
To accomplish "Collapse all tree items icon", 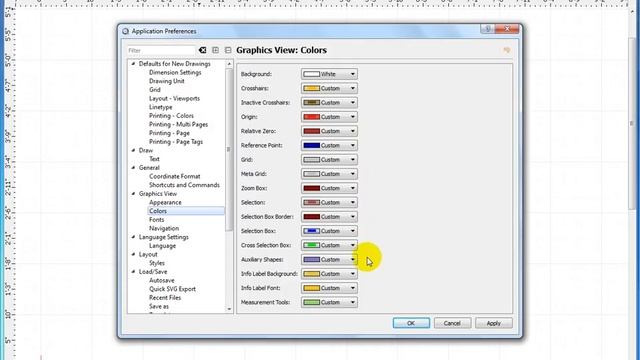I will 228,50.
